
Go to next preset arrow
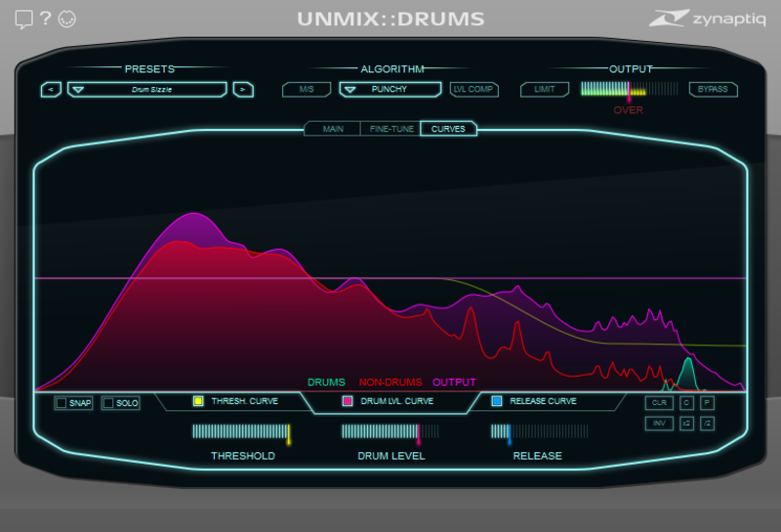[x=243, y=90]
